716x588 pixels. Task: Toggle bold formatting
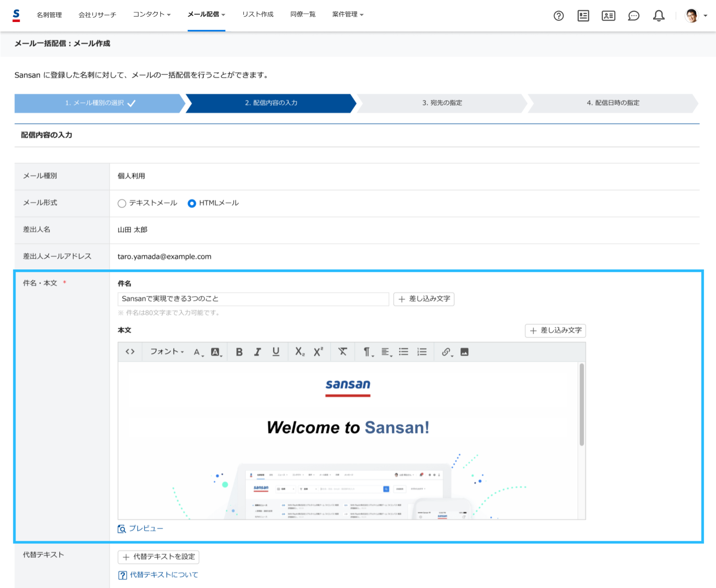(x=239, y=352)
